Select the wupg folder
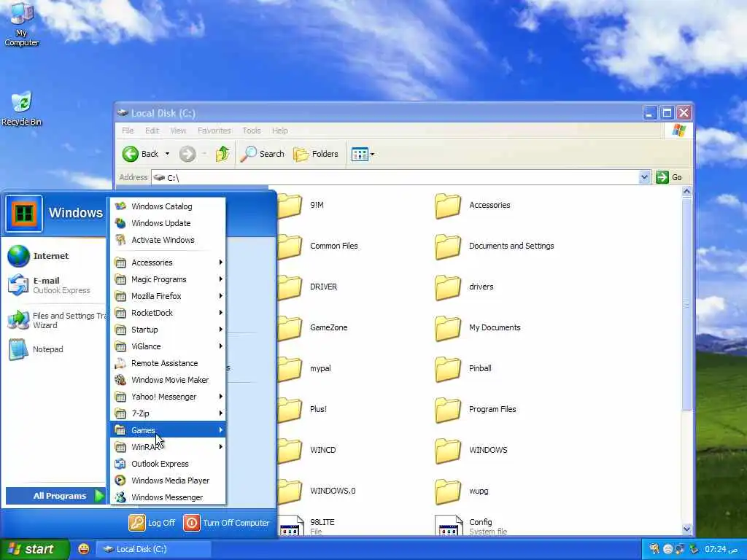Viewport: 747px width, 560px height. tap(462, 491)
